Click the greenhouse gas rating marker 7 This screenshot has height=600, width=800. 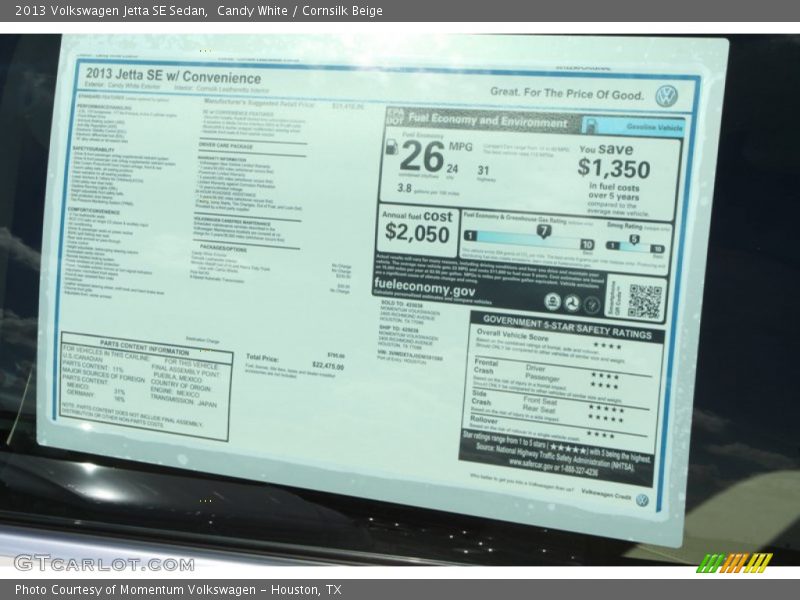544,231
